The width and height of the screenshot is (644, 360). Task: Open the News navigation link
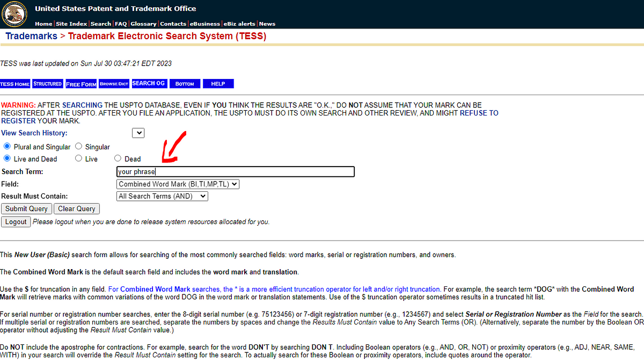267,24
